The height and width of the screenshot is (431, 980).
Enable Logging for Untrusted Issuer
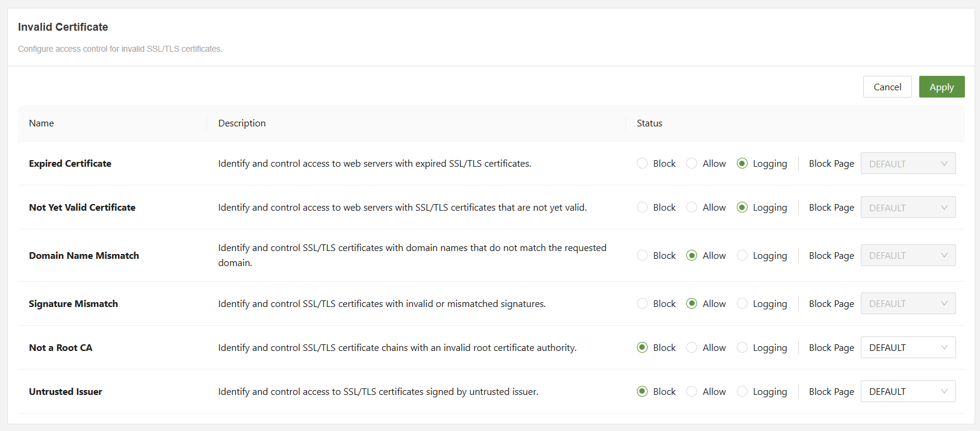click(x=742, y=391)
